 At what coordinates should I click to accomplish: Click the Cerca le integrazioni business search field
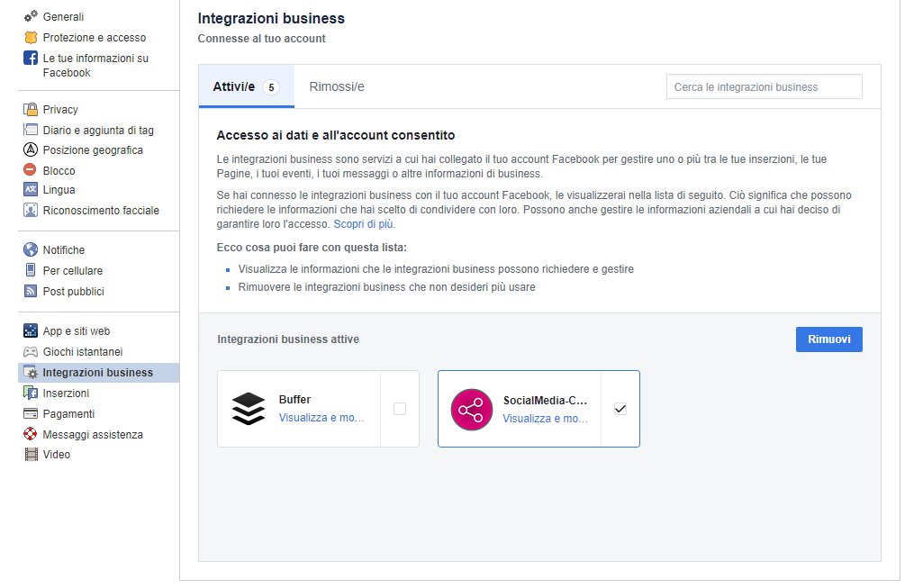(x=764, y=86)
